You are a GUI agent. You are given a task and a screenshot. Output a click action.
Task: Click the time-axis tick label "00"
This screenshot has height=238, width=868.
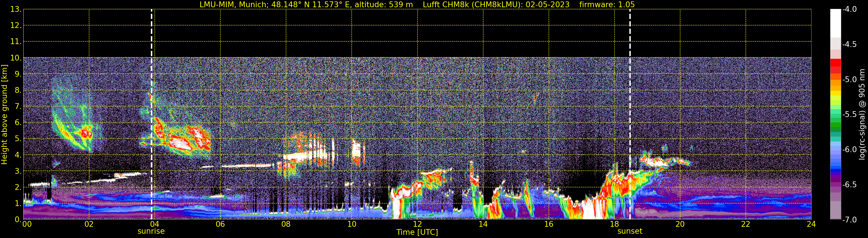(x=27, y=224)
